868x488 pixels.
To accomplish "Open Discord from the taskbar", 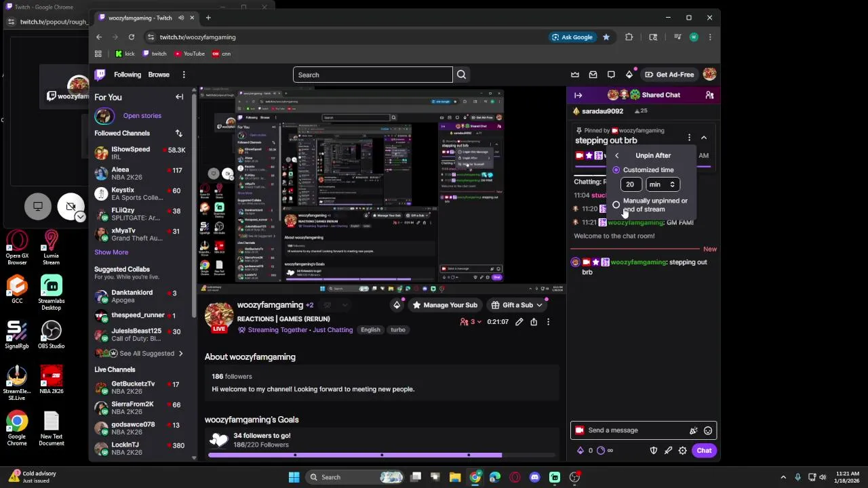I will [x=534, y=477].
